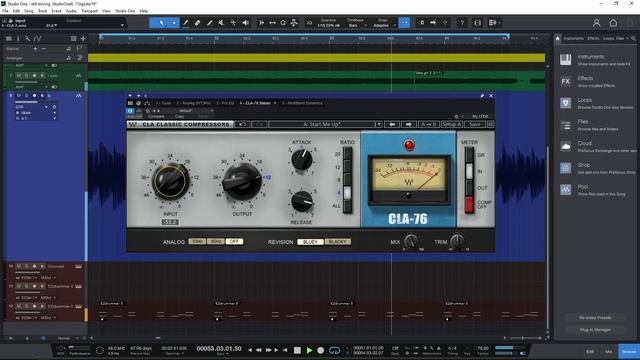
Task: Click the Stop button in transport
Action: (298, 350)
